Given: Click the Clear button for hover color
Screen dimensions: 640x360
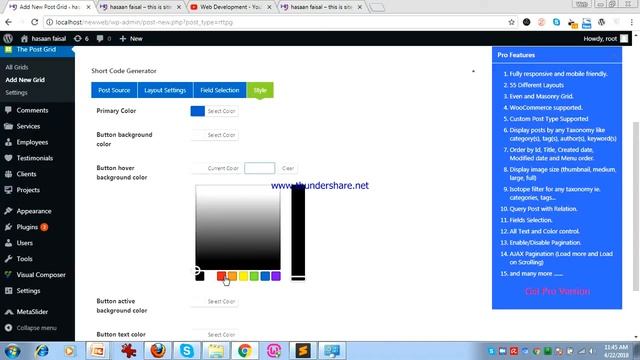Looking at the screenshot, I should (x=288, y=168).
